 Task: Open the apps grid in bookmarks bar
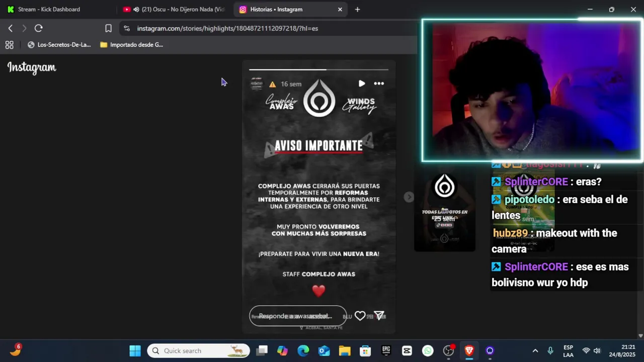(x=10, y=45)
